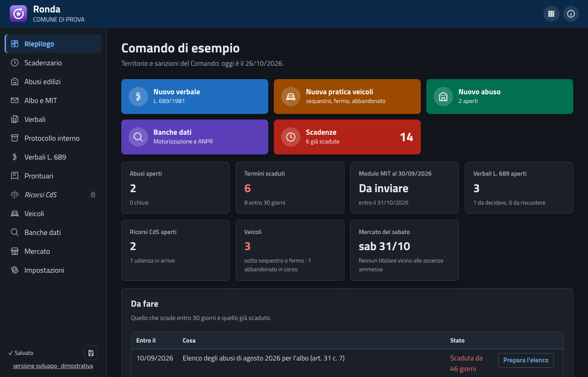Open the Verbali sidebar item
Image resolution: width=588 pixels, height=377 pixels.
click(x=53, y=119)
